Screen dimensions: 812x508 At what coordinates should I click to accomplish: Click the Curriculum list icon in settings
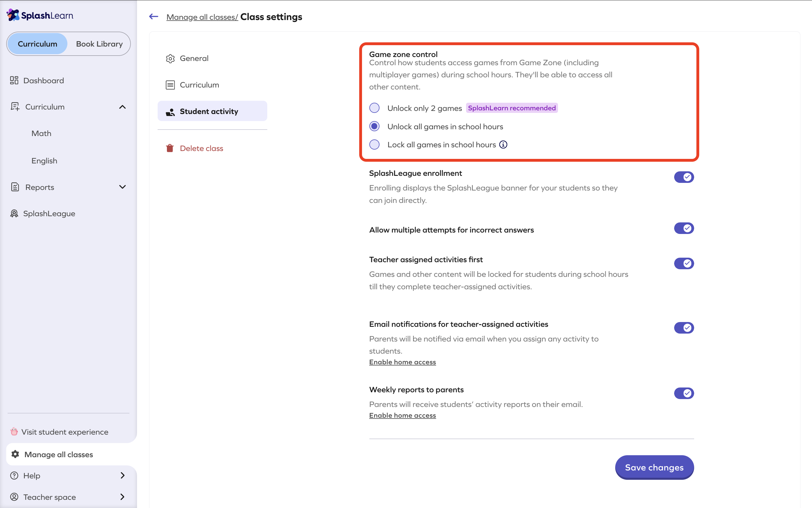point(170,85)
